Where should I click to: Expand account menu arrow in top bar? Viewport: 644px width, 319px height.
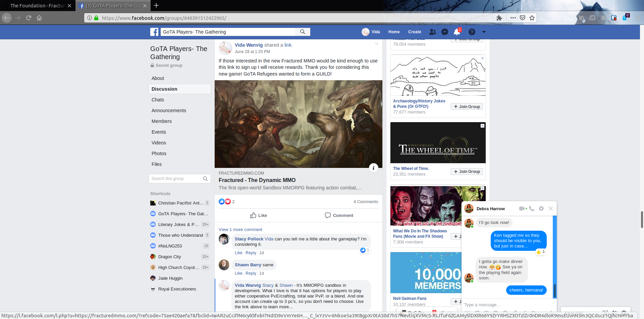(x=484, y=32)
